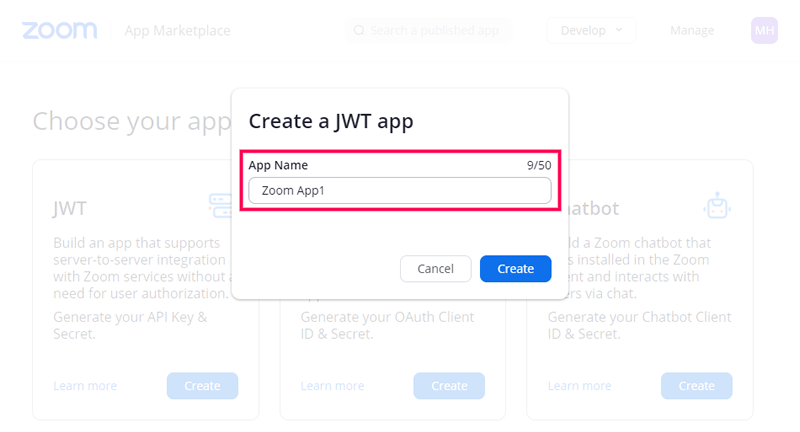Click the search published apps field
The height and width of the screenshot is (432, 800).
point(434,31)
